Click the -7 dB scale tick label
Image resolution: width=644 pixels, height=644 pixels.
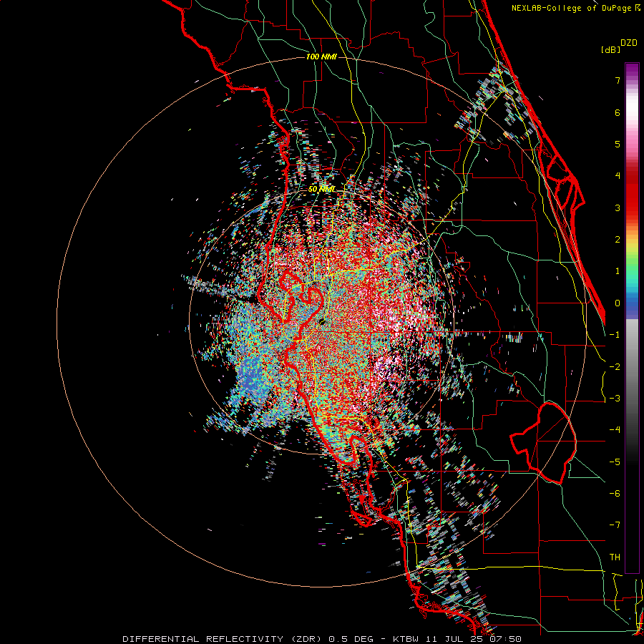pyautogui.click(x=615, y=525)
